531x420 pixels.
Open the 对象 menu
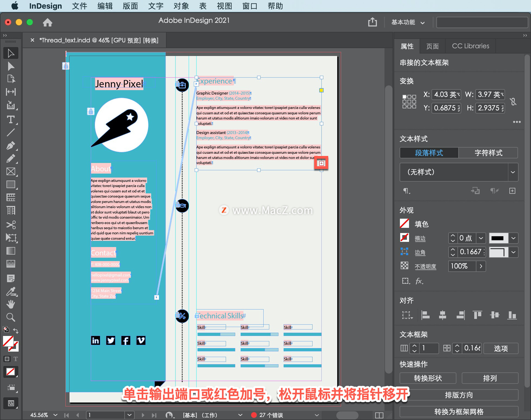[181, 6]
